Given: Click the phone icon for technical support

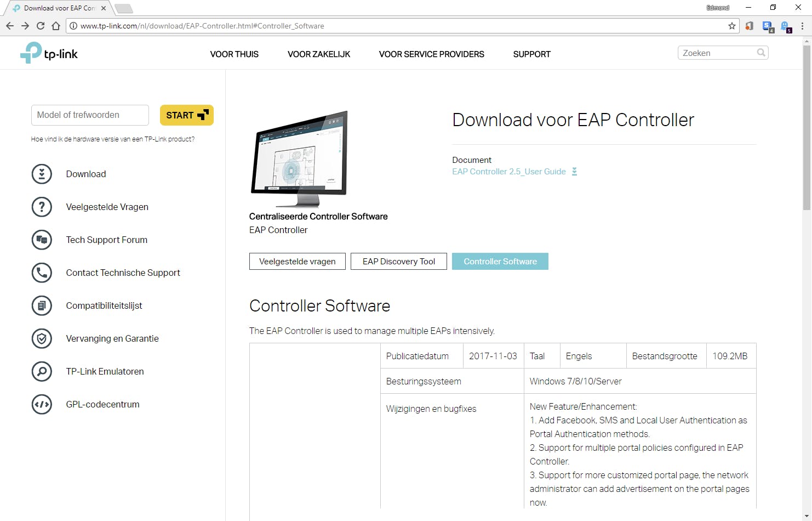Looking at the screenshot, I should (42, 273).
